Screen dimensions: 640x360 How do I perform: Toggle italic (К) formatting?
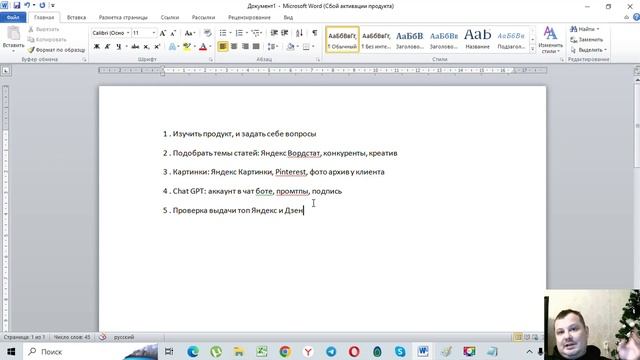[107, 47]
